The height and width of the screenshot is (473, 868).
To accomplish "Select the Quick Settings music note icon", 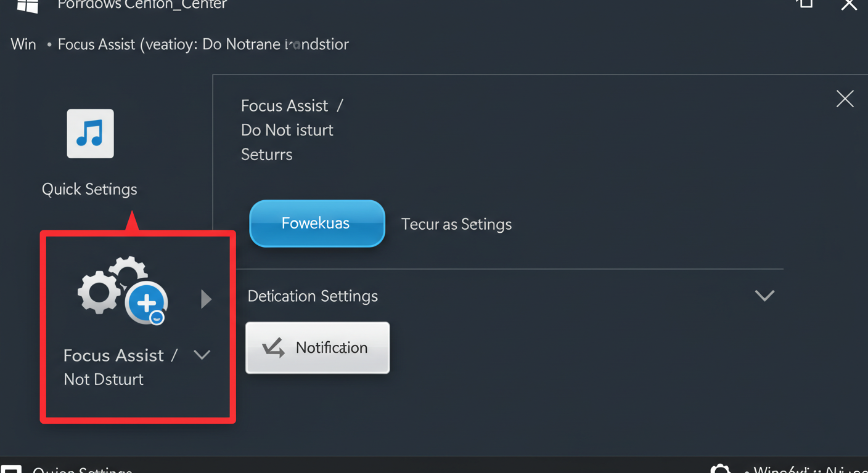I will click(x=90, y=133).
